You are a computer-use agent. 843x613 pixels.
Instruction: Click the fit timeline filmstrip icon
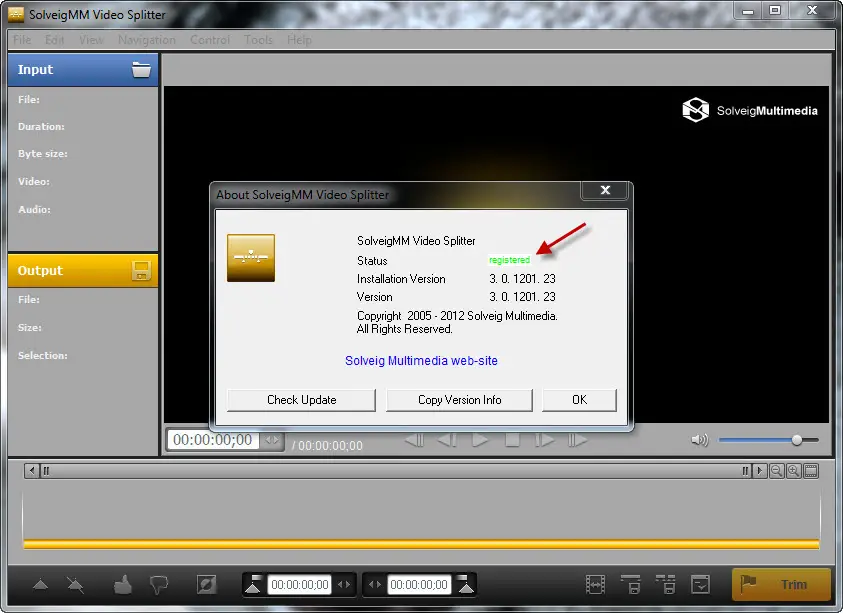(811, 471)
